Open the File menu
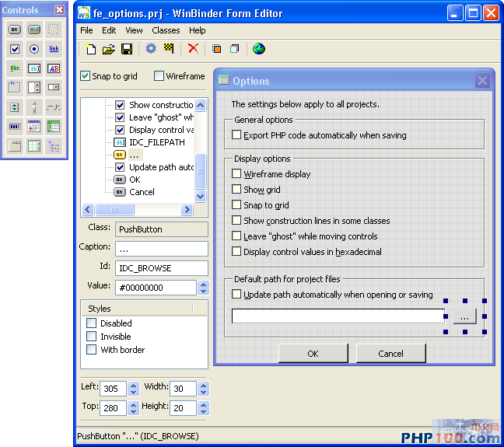Image resolution: width=504 pixels, height=447 pixels. (x=86, y=30)
